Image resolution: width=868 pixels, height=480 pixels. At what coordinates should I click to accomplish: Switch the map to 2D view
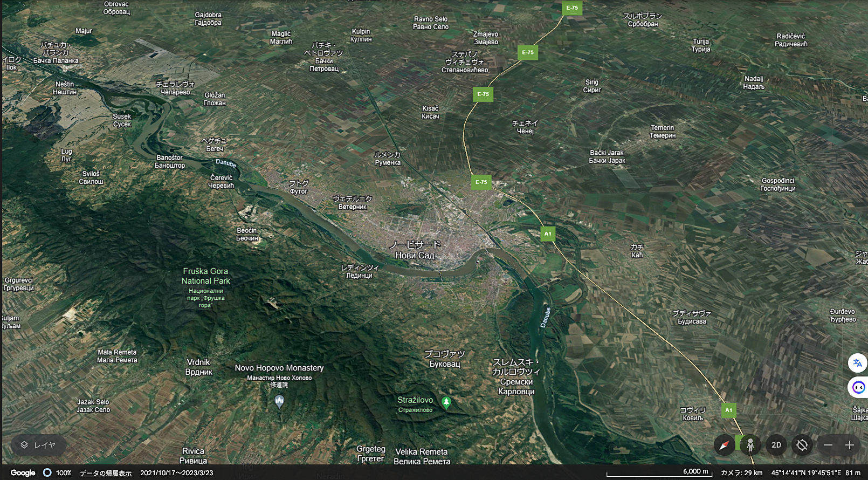(776, 445)
